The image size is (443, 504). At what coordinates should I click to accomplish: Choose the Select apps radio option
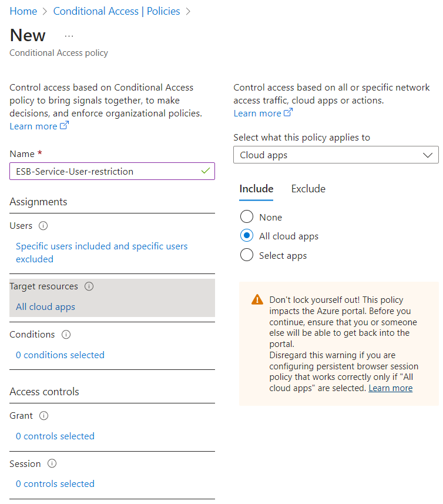[247, 255]
